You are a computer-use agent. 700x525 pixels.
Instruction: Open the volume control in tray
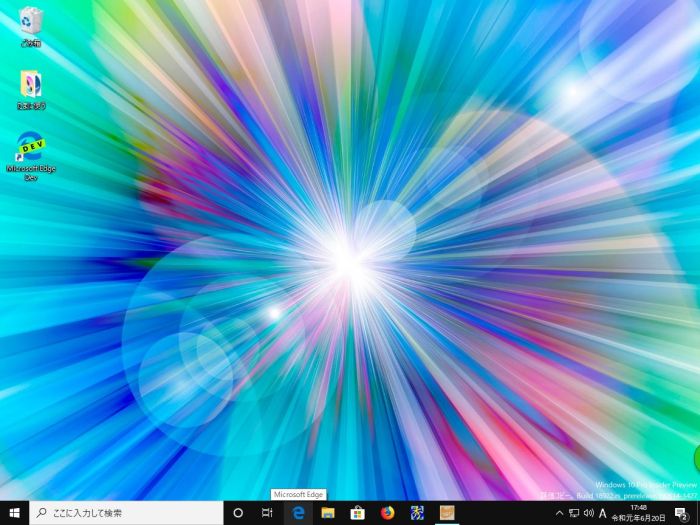(588, 513)
